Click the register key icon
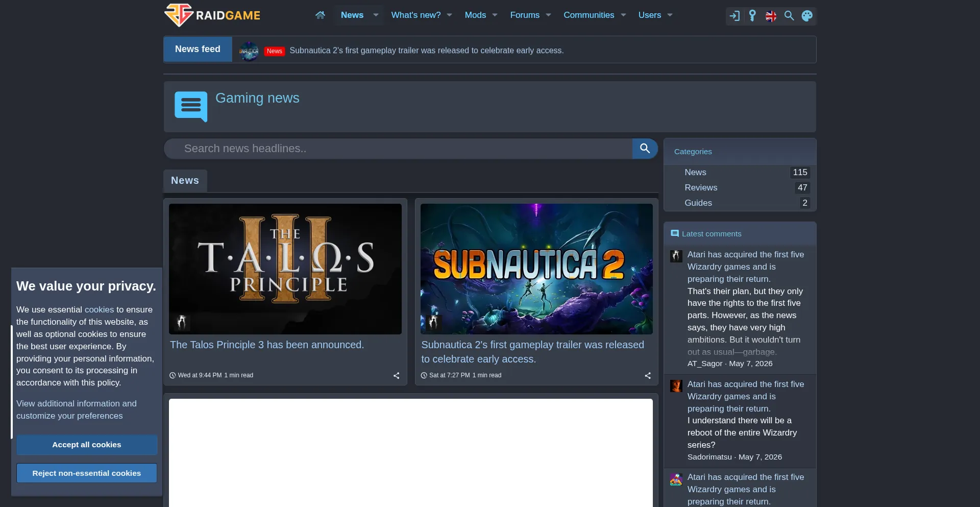Screen dimensions: 980x507 (752, 16)
